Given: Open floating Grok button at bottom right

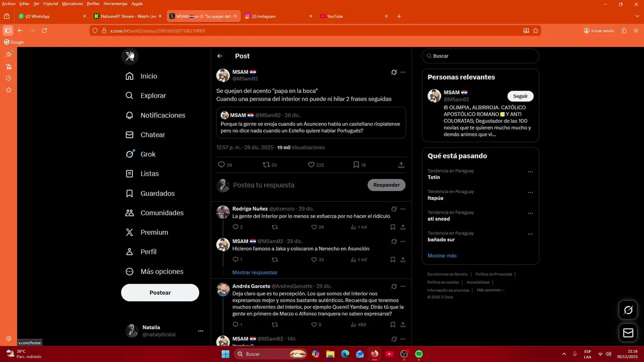Looking at the screenshot, I should (x=628, y=310).
